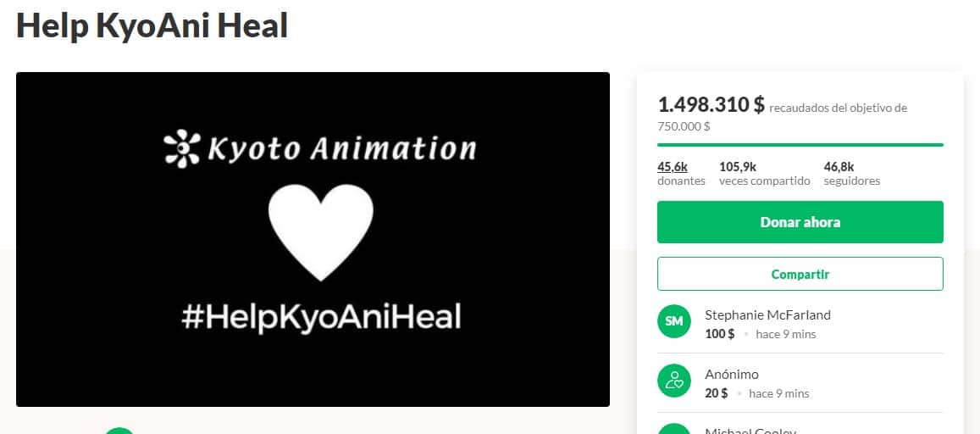Click the SM donor avatar circle
Image resolution: width=980 pixels, height=434 pixels.
pyautogui.click(x=674, y=321)
